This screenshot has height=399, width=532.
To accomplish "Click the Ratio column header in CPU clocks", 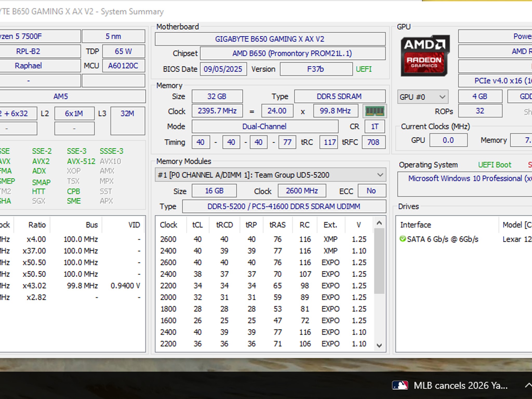I will 32,225.
